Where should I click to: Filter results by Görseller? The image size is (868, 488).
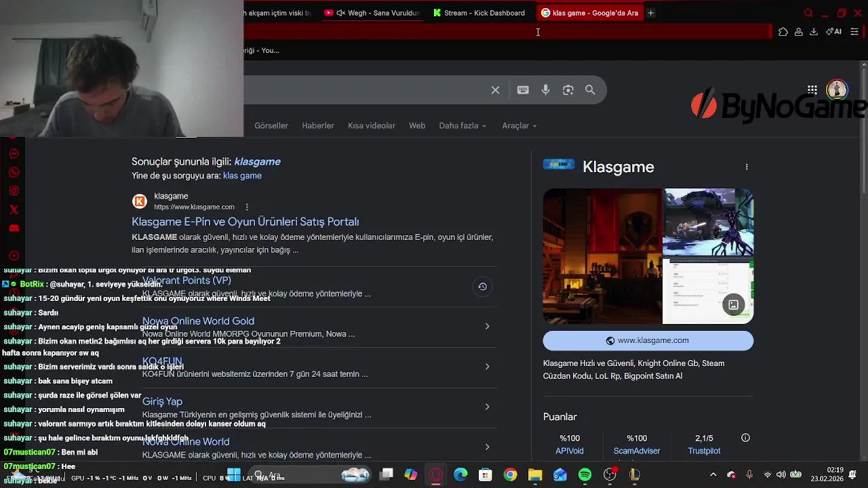pos(271,125)
